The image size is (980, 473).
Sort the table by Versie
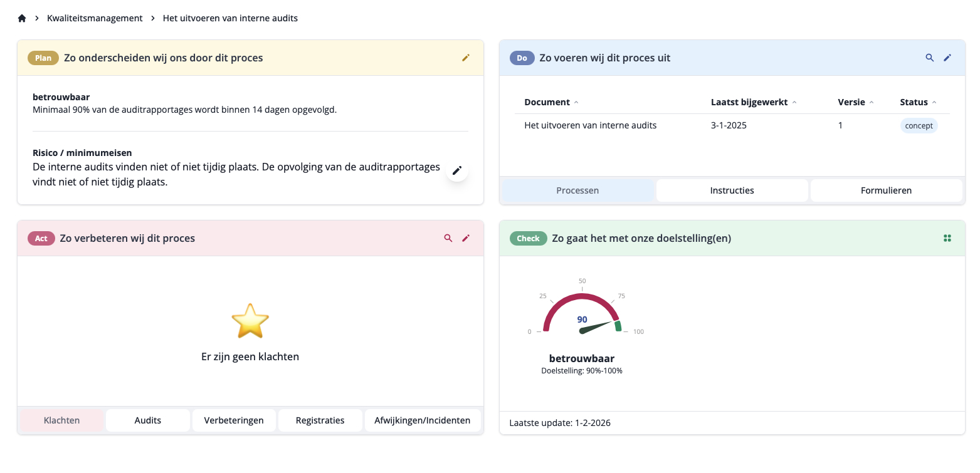point(856,102)
